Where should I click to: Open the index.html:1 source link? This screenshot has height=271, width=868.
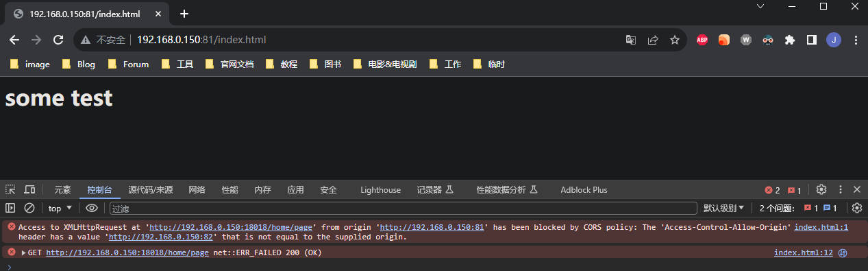click(x=821, y=227)
